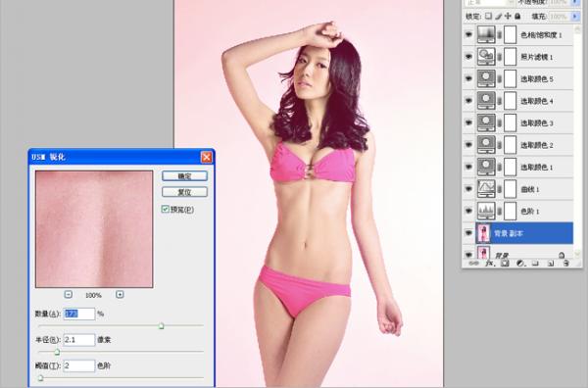Click the 确定 button in USM dialog
This screenshot has width=588, height=388.
pos(184,175)
